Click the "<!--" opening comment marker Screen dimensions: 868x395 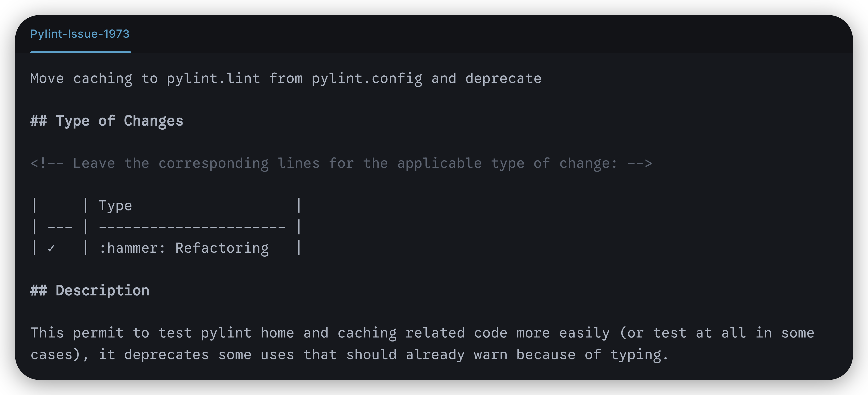pyautogui.click(x=47, y=164)
